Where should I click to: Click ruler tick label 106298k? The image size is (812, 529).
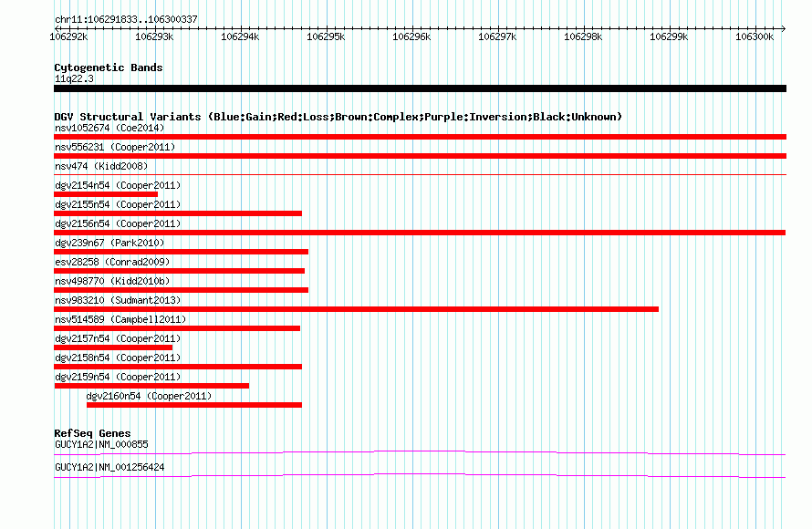[x=583, y=36]
